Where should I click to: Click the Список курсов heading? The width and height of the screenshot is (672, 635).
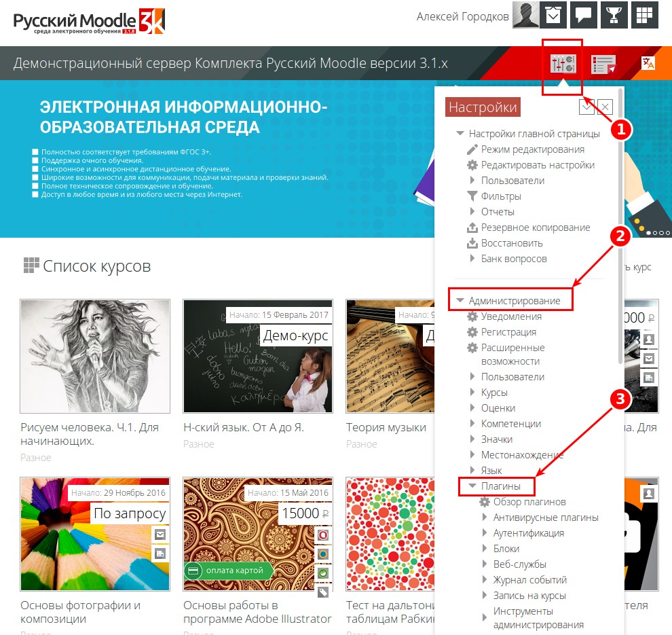97,266
